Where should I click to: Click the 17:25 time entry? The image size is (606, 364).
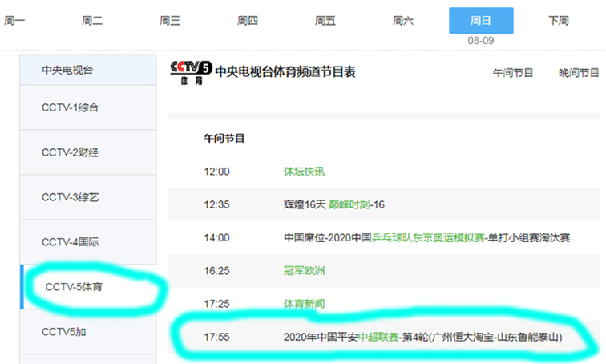216,304
